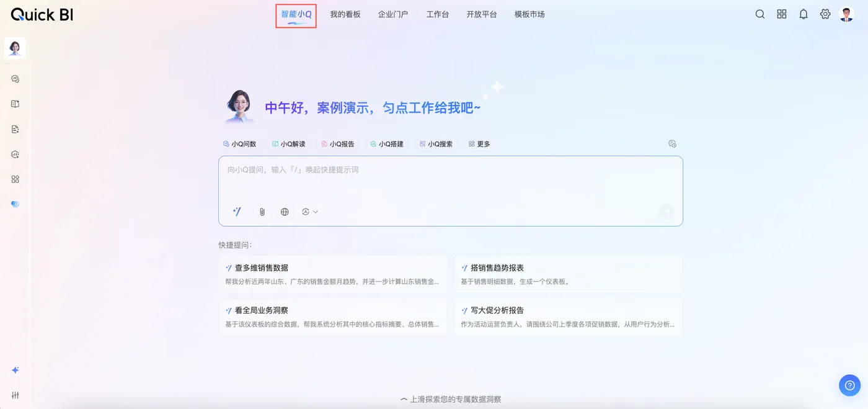Open the sliders settings icon in sidebar
Image resolution: width=868 pixels, height=409 pixels.
click(x=15, y=395)
